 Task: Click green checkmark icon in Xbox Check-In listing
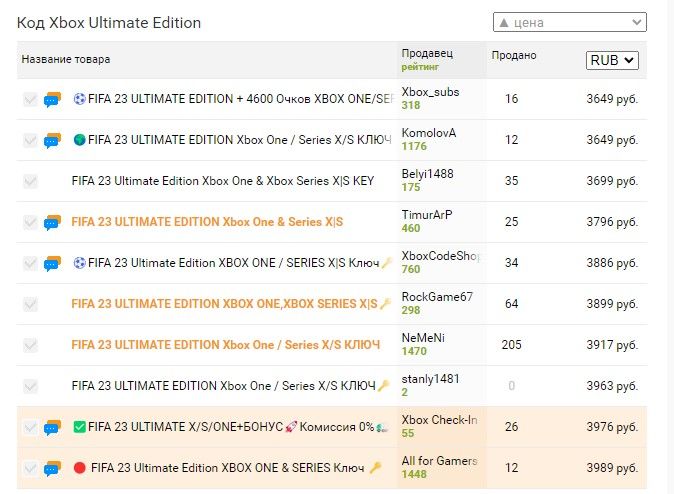[x=80, y=427]
